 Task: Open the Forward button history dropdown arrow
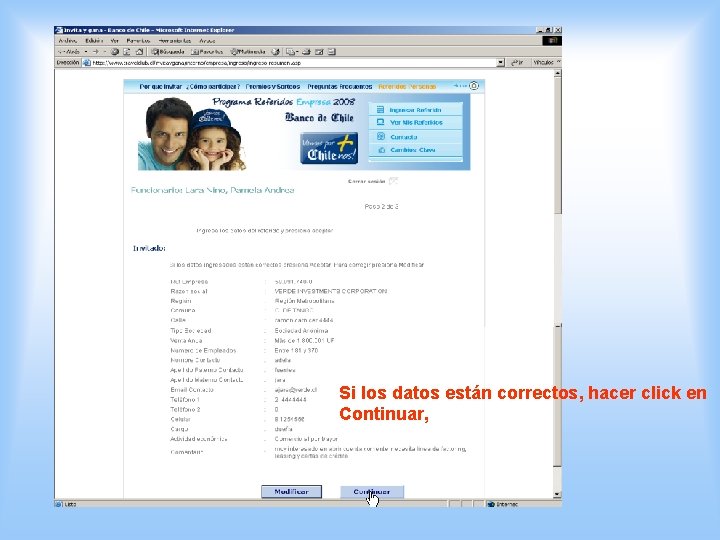[x=104, y=52]
